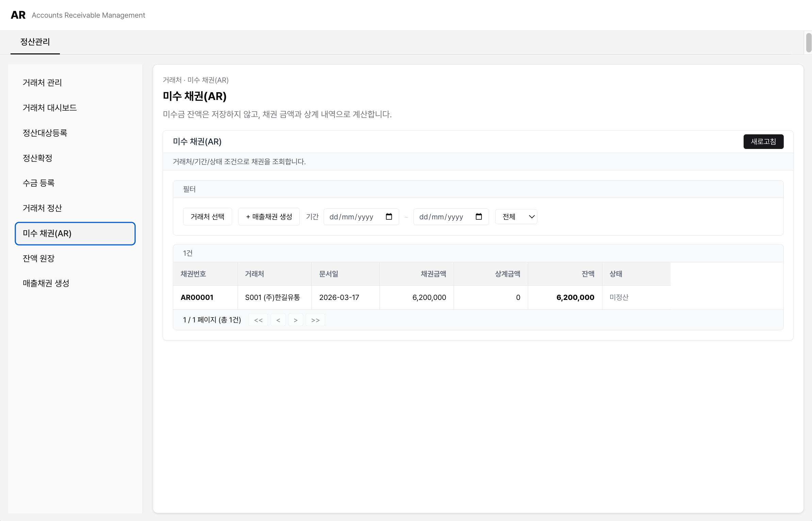Click the 새로고침 refresh button
812x521 pixels.
763,141
